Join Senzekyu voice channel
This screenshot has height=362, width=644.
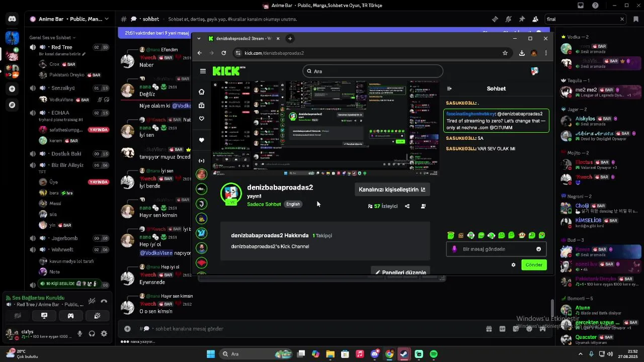click(69, 88)
